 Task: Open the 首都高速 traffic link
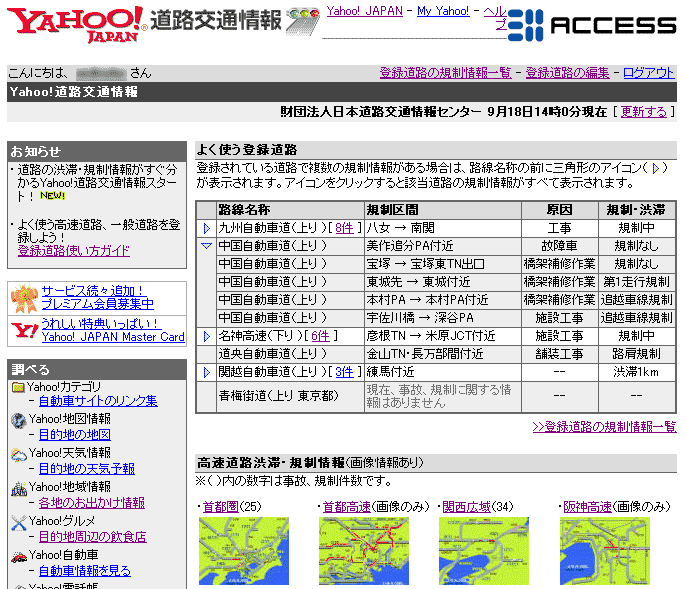[x=346, y=507]
